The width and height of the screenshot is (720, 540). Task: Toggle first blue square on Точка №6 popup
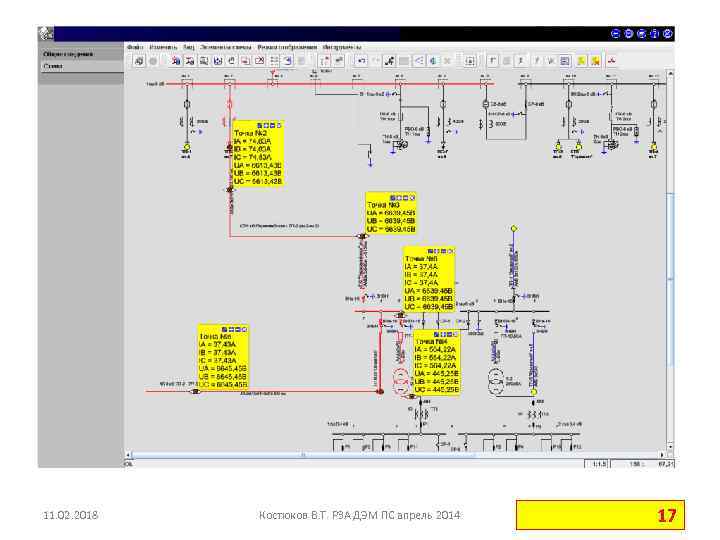[x=225, y=329]
